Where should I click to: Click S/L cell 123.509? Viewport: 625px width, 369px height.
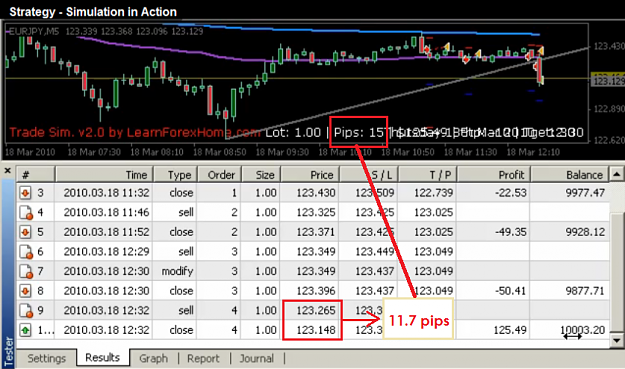[x=375, y=193]
